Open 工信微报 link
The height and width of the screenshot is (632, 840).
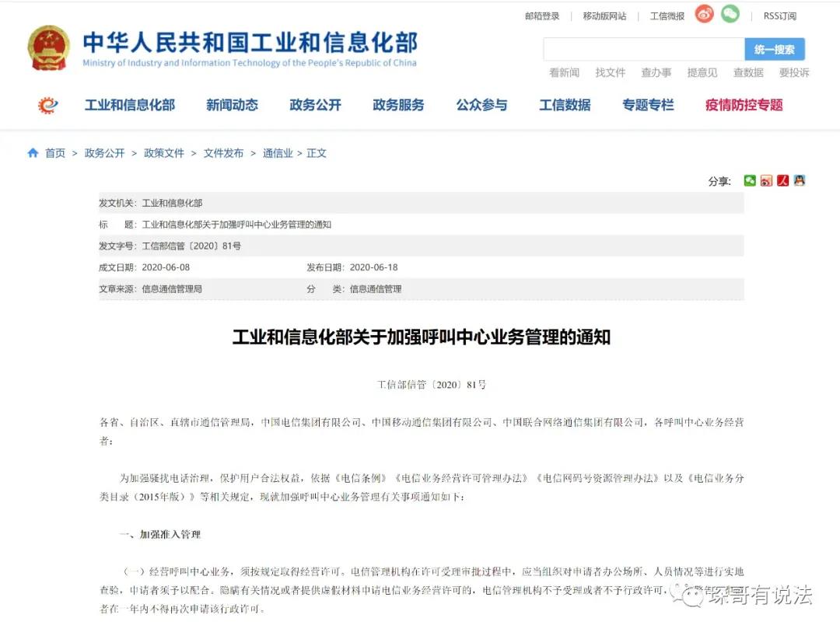tap(667, 16)
